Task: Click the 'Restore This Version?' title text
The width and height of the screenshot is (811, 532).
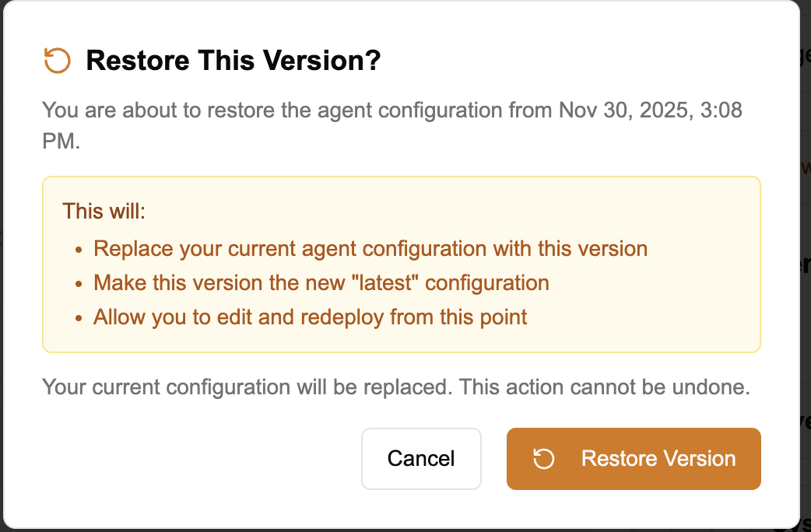Action: (233, 60)
